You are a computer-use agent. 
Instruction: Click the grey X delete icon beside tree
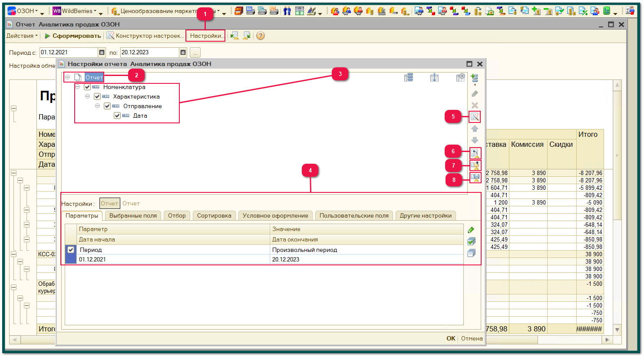475,105
